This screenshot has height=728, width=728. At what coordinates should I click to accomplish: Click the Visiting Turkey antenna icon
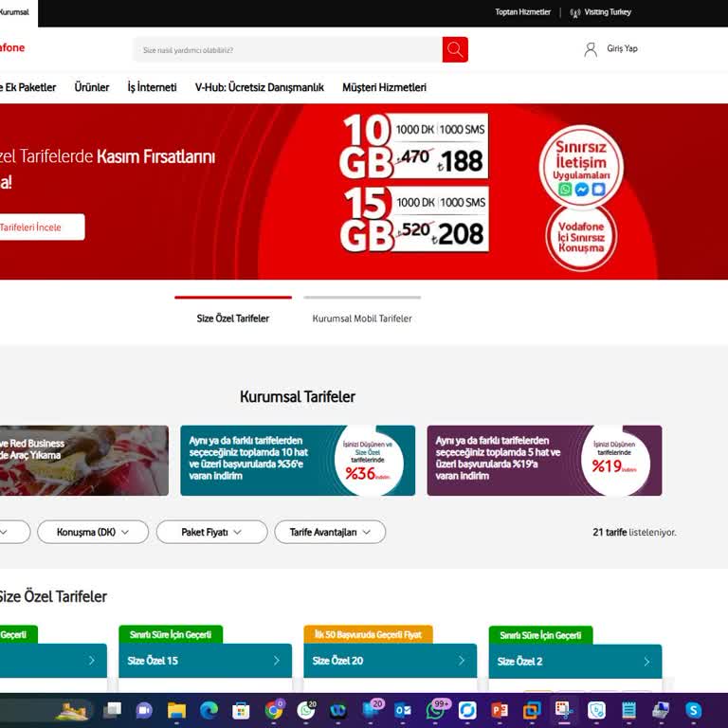coord(574,13)
